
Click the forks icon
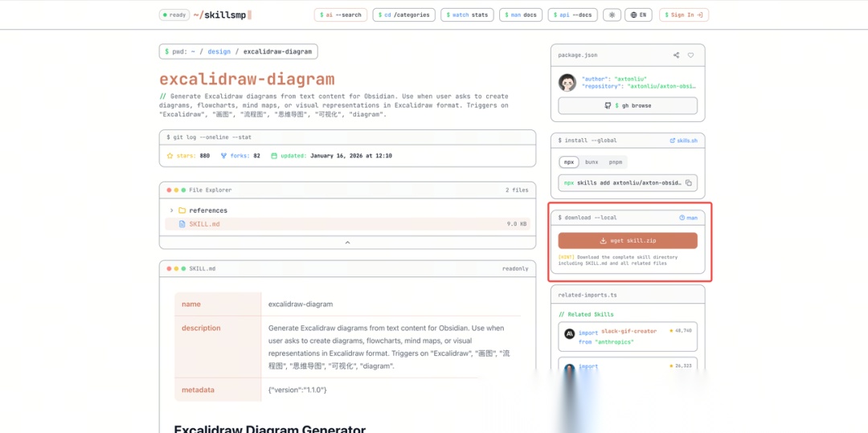tap(223, 156)
